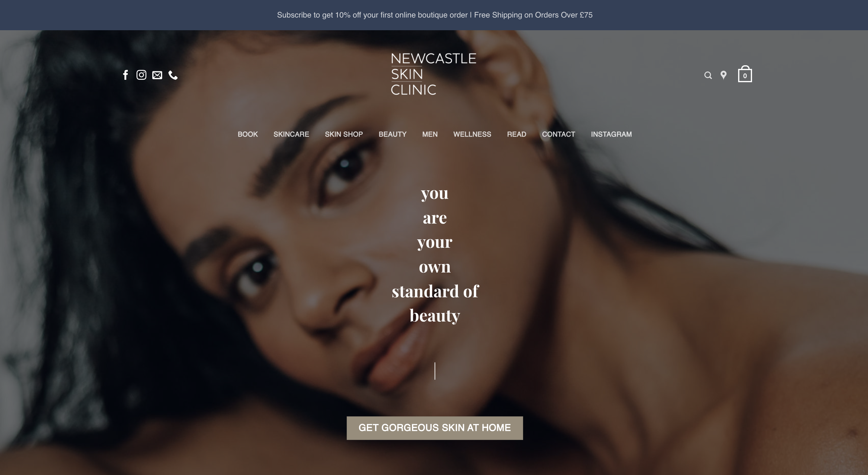This screenshot has width=868, height=475.
Task: Click the hero headline 'standard of beauty'
Action: click(x=435, y=303)
